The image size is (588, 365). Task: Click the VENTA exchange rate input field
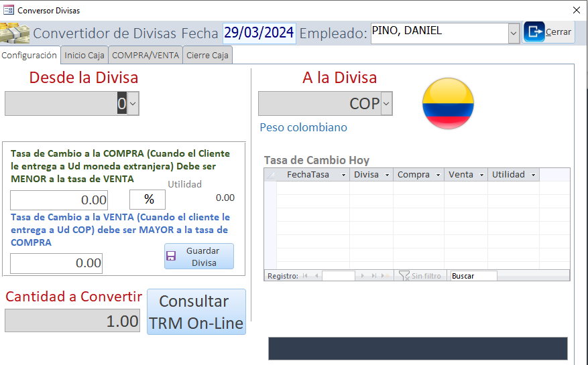pyautogui.click(x=56, y=263)
